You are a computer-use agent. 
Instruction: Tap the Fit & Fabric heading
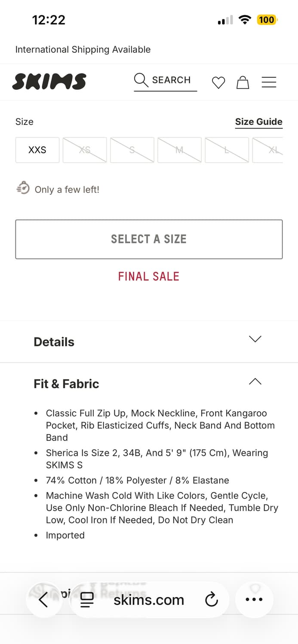point(66,384)
